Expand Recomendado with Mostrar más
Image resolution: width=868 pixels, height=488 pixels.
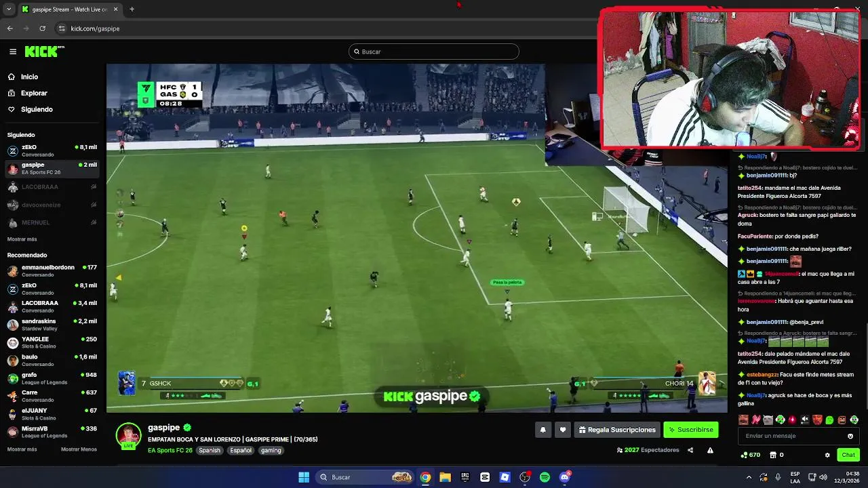22,449
